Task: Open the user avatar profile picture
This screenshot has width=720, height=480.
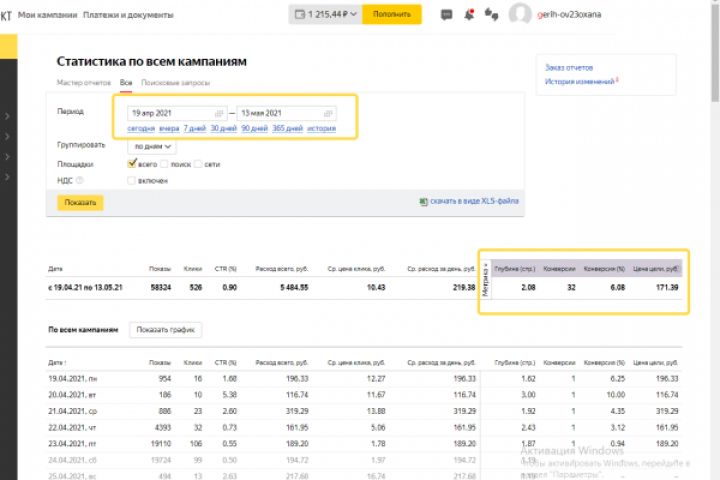Action: [520, 14]
